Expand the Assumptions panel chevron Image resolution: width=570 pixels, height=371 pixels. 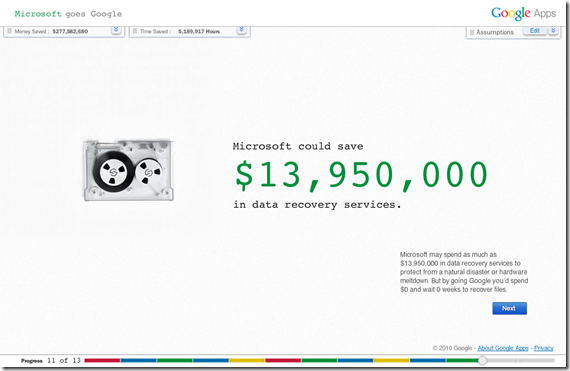tap(553, 31)
